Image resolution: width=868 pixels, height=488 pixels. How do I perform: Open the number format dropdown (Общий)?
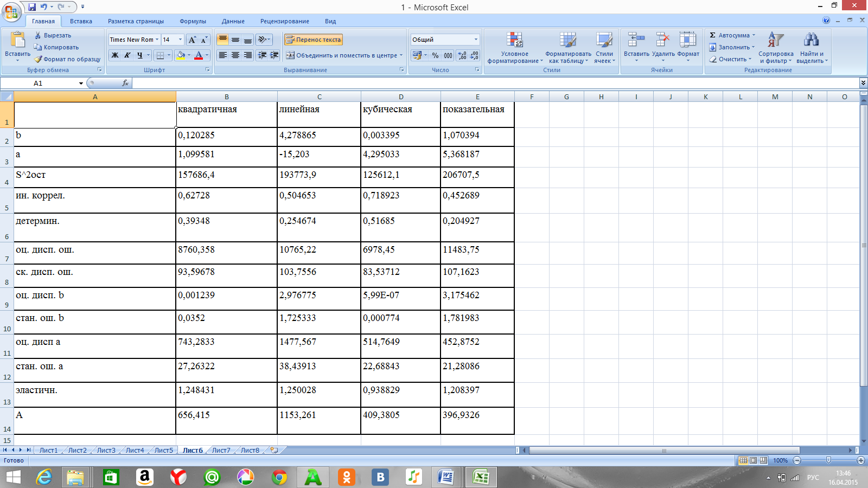(476, 40)
